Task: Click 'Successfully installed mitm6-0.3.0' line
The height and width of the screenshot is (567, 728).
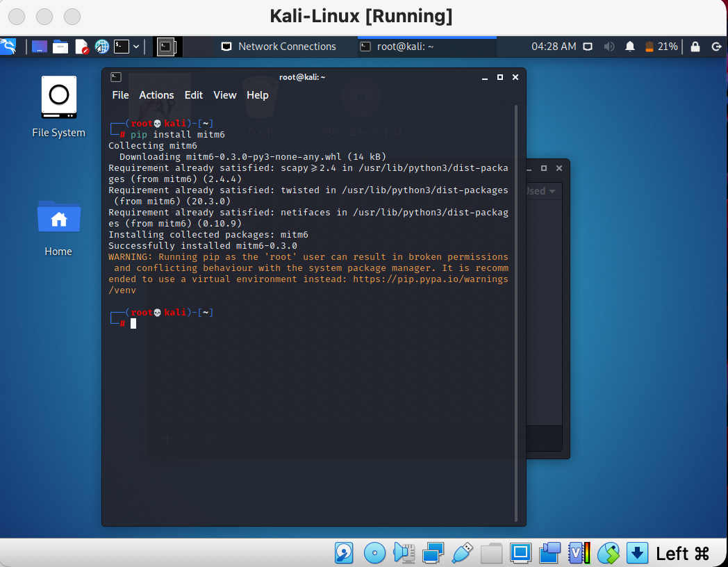Action: [203, 246]
